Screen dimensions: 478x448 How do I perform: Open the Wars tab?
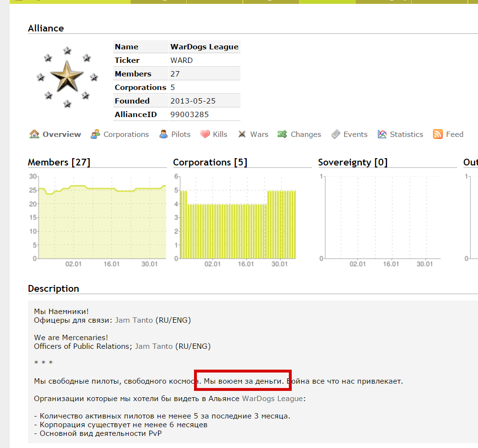(x=259, y=134)
